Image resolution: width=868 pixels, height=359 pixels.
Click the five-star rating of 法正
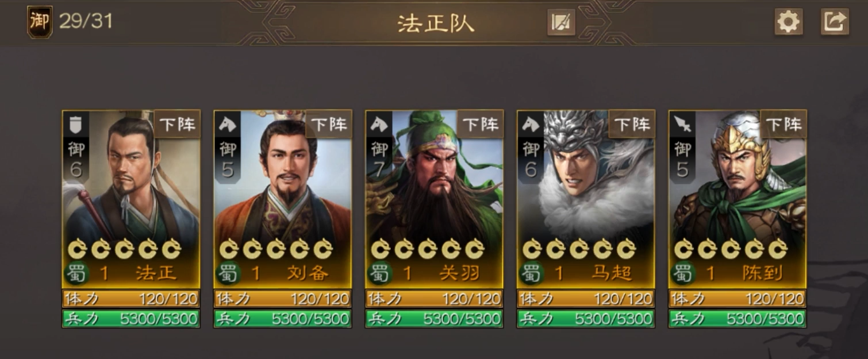[x=125, y=249]
